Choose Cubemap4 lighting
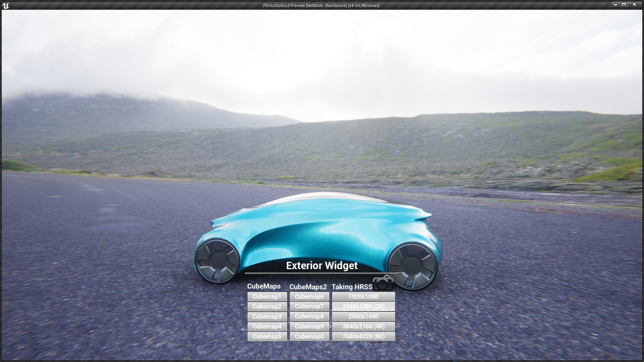The height and width of the screenshot is (362, 644). pyautogui.click(x=267, y=326)
